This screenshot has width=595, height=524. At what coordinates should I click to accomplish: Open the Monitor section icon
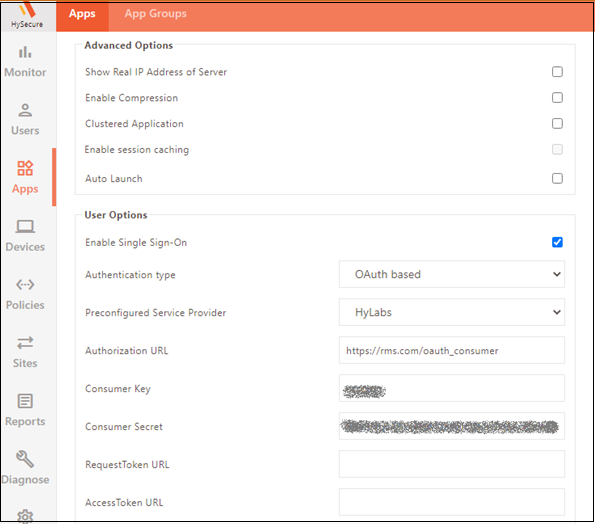25,52
